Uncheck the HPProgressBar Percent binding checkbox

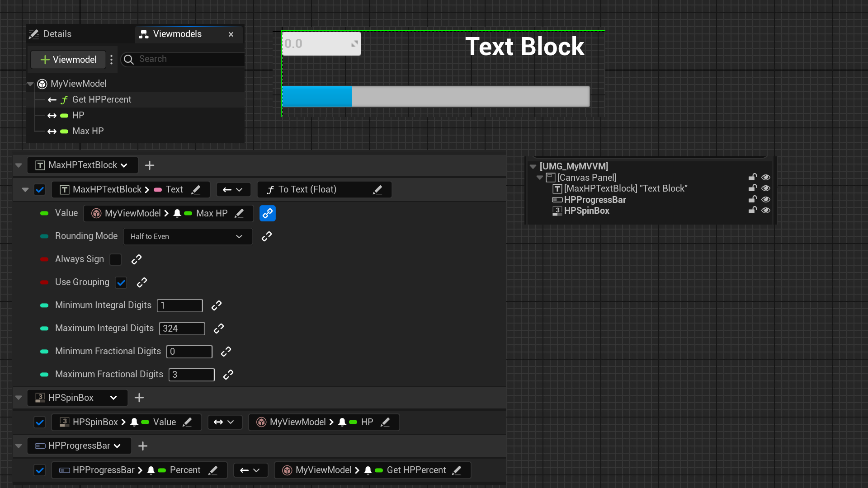[40, 470]
